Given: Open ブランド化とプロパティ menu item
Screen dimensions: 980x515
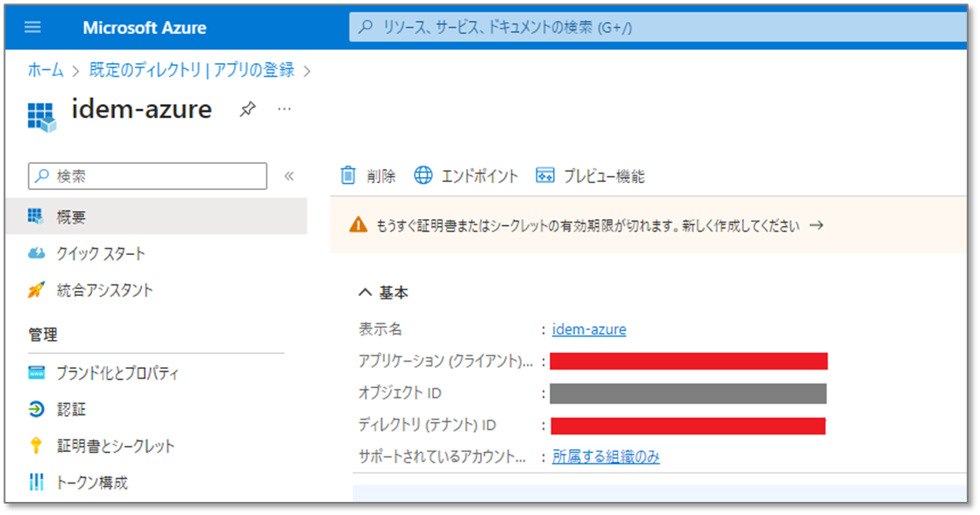Looking at the screenshot, I should pyautogui.click(x=117, y=373).
